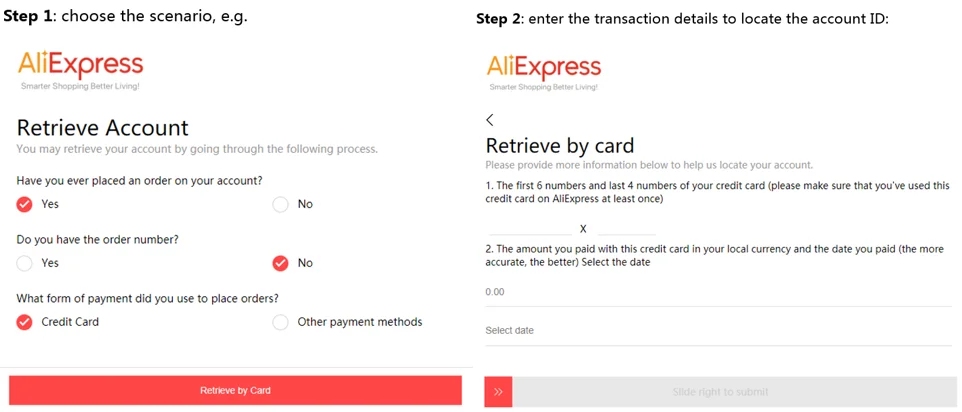This screenshot has width=962, height=412.
Task: Click the 0.00 paid amount field
Action: pyautogui.click(x=718, y=292)
